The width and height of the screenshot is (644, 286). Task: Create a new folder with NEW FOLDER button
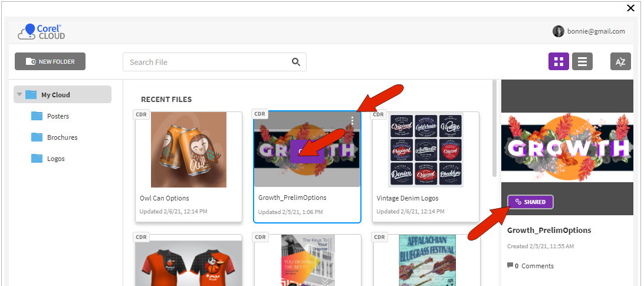pyautogui.click(x=50, y=62)
